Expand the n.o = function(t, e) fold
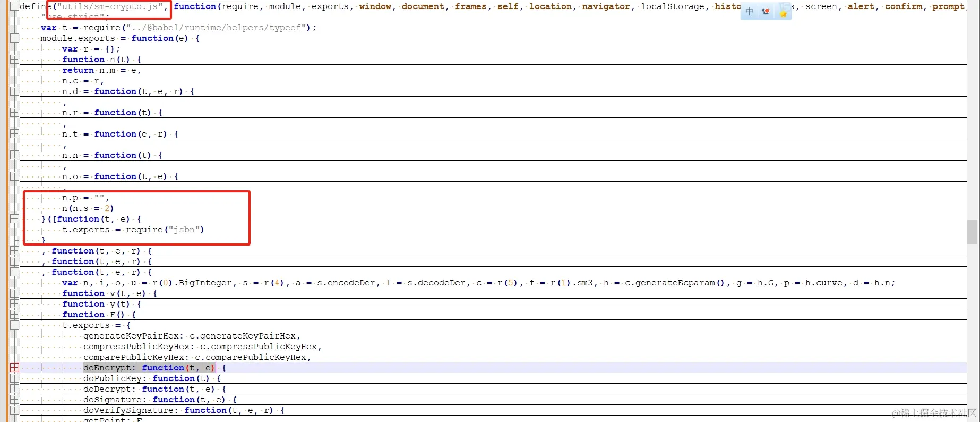The height and width of the screenshot is (422, 980). [14, 176]
